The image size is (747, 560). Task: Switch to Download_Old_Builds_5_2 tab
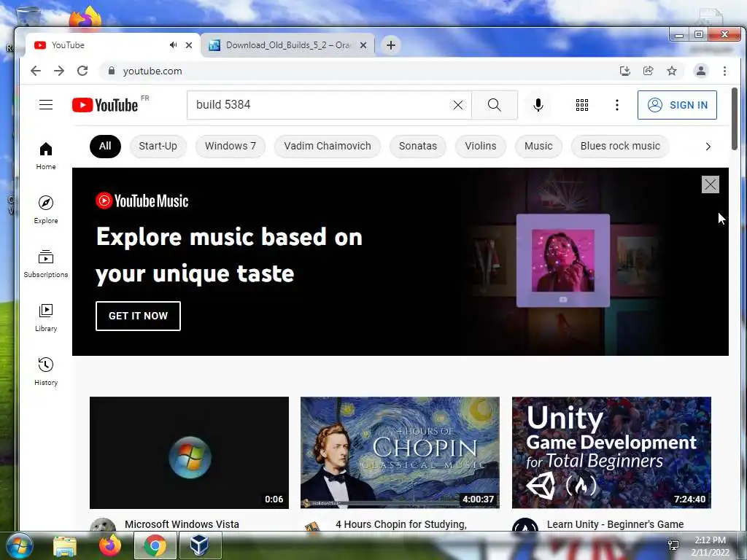(287, 45)
